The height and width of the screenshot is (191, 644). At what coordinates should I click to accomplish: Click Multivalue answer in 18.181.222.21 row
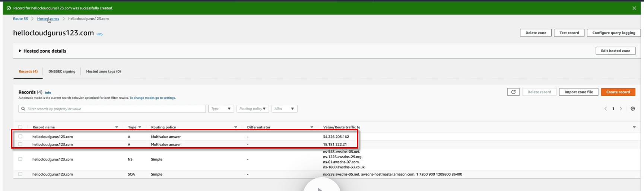tap(166, 144)
